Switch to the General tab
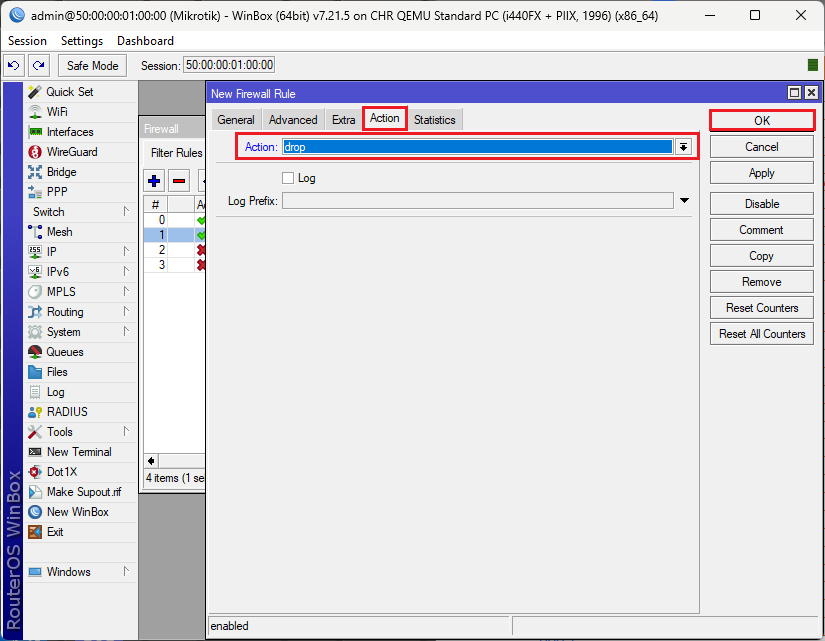Image resolution: width=825 pixels, height=641 pixels. pos(236,120)
